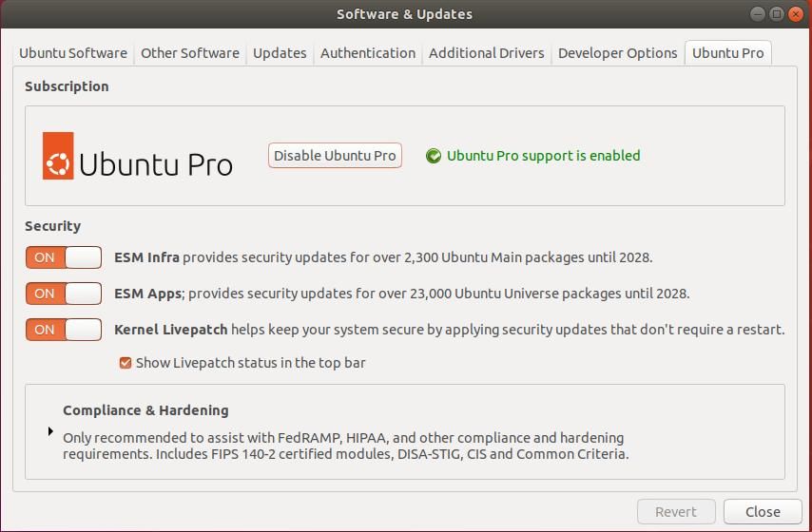Expand the Compliance & Hardening section
This screenshot has height=532, width=812.
coord(50,431)
